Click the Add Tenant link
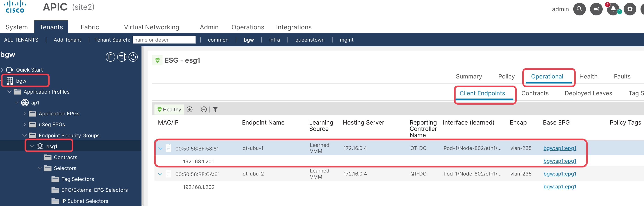The height and width of the screenshot is (206, 644). coord(67,40)
